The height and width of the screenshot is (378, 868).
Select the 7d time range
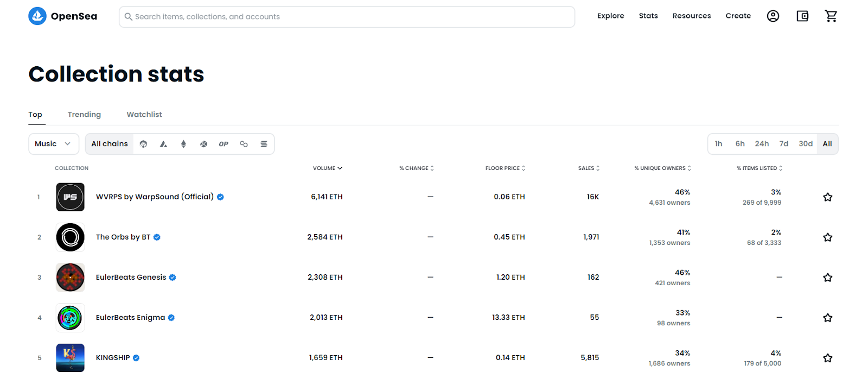click(x=784, y=144)
